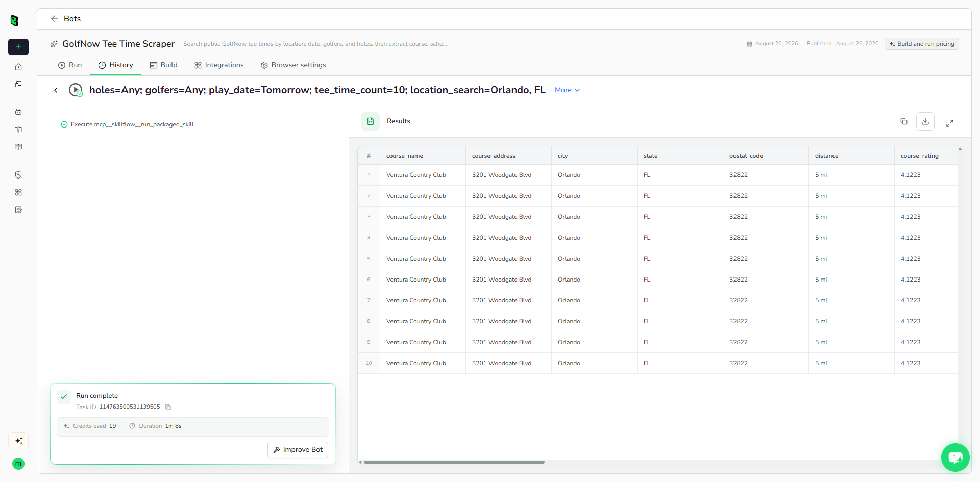Viewport: 980px width, 482px height.
Task: Expand results to fullscreen
Action: pos(950,123)
